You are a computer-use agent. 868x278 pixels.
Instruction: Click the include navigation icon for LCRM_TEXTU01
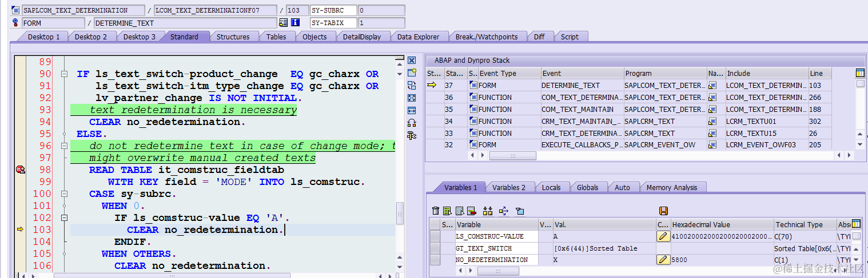click(x=712, y=122)
